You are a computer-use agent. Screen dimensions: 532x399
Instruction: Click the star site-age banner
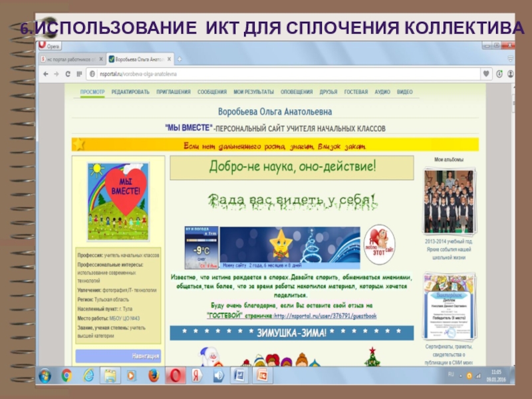coord(290,247)
